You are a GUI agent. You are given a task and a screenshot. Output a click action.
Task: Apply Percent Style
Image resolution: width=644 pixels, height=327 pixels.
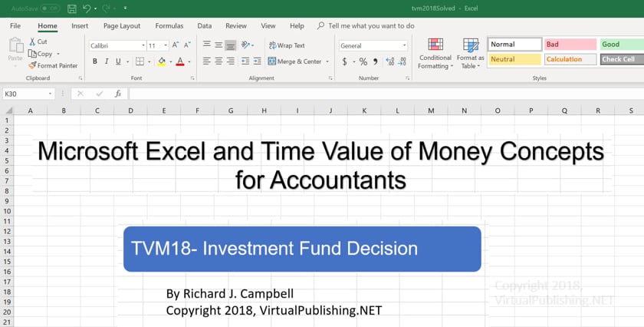[x=363, y=61]
